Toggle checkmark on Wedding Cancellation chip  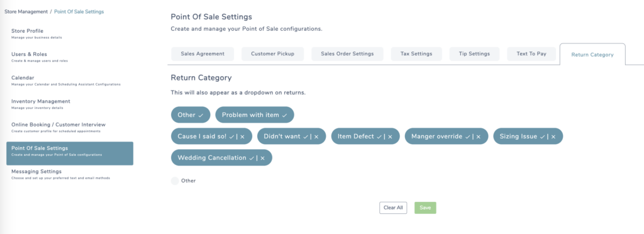click(x=252, y=158)
